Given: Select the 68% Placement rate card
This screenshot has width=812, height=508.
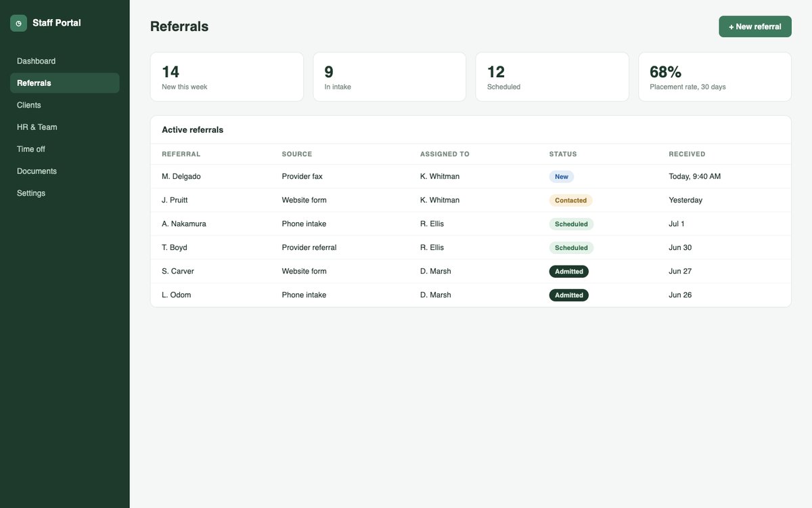Looking at the screenshot, I should (x=715, y=77).
